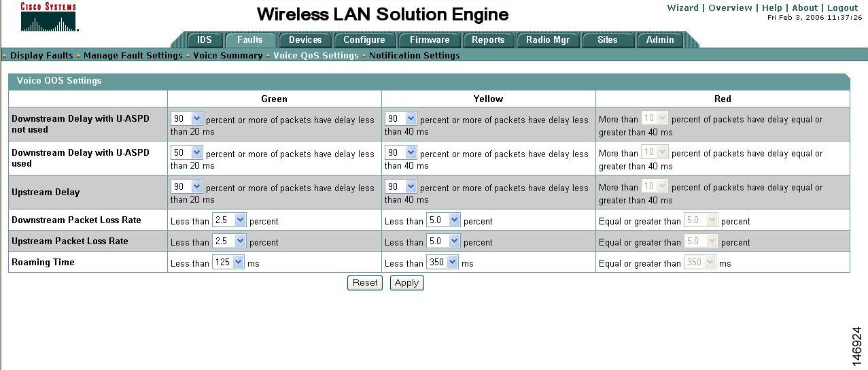Open Yellow Downstream Packet Loss Rate dropdown

443,220
